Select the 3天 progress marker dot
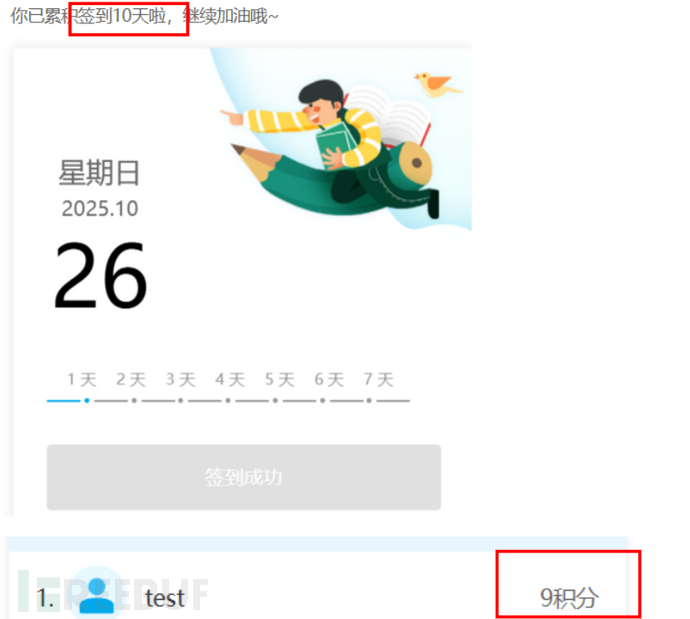 coord(180,400)
